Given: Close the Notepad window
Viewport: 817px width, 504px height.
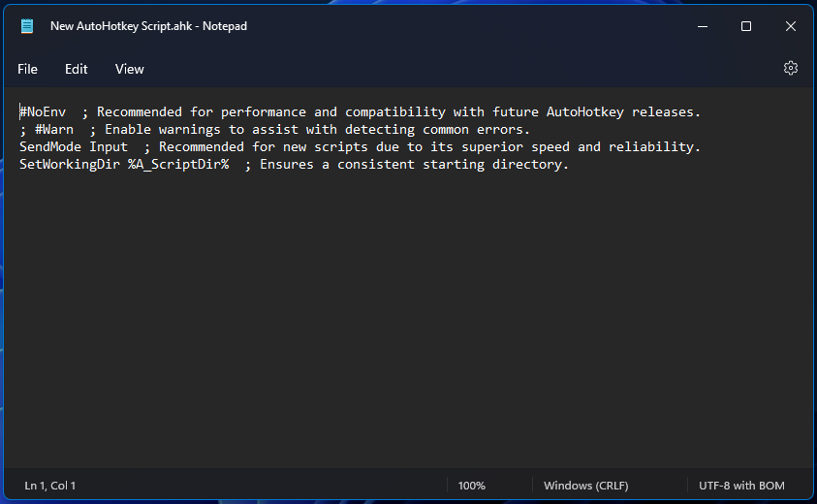Looking at the screenshot, I should [x=791, y=26].
